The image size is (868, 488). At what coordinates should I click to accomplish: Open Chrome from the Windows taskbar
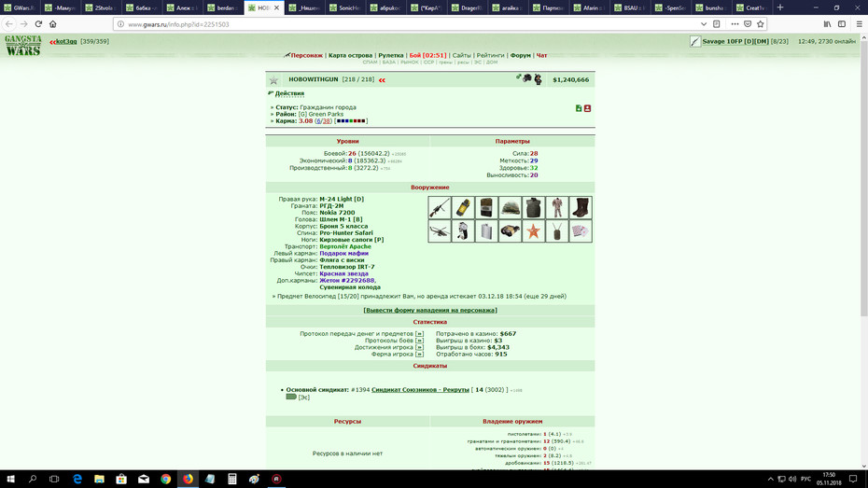165,479
